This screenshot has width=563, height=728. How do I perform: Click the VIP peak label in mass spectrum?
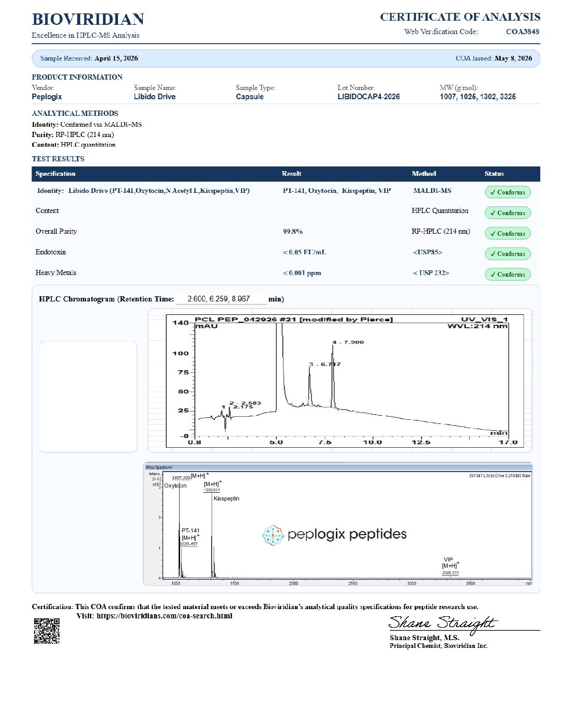[448, 559]
